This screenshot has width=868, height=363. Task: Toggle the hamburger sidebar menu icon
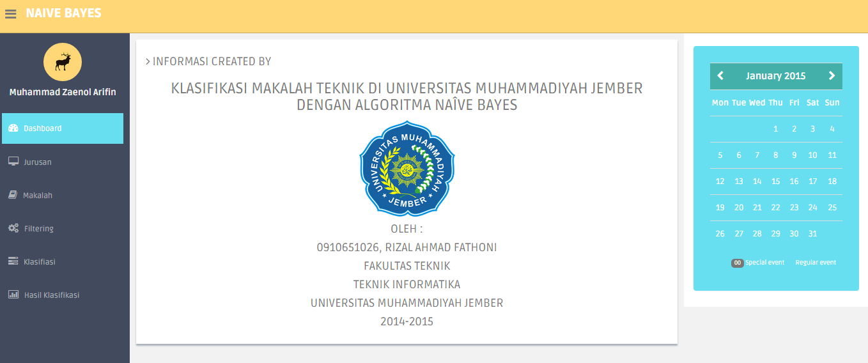11,13
